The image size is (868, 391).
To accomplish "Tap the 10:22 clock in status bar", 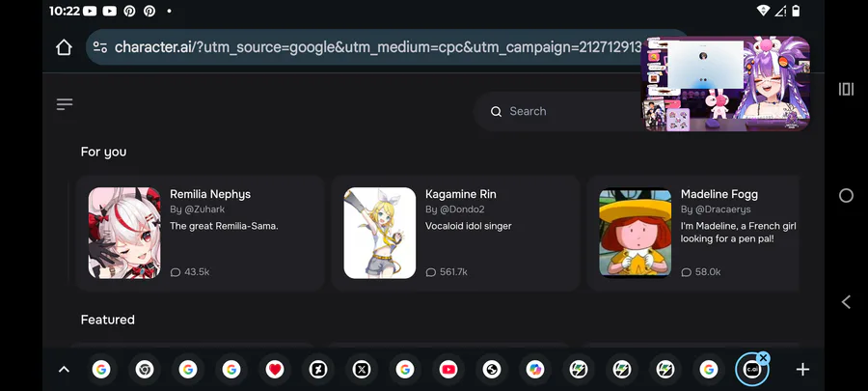I will click(x=65, y=11).
